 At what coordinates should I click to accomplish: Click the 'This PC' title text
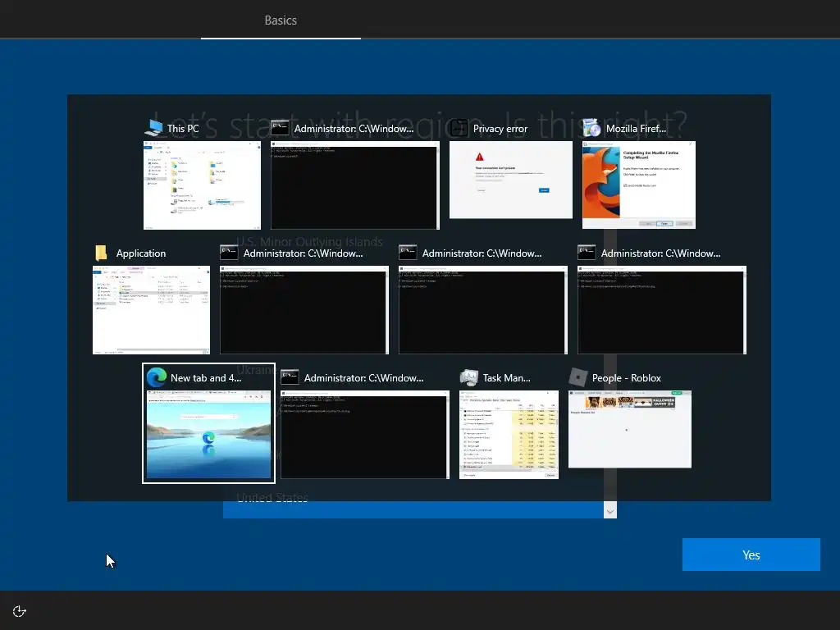183,129
